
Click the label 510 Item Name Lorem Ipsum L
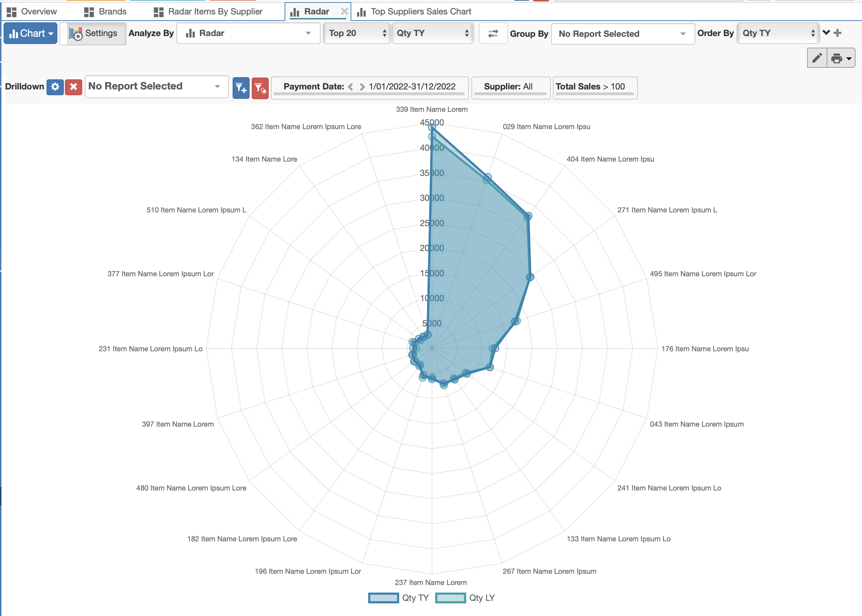[197, 210]
